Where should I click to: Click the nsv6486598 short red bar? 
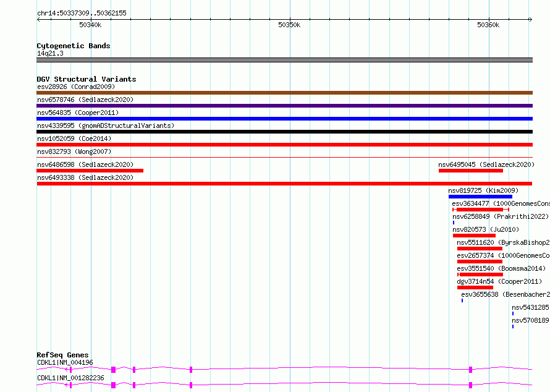pyautogui.click(x=90, y=171)
